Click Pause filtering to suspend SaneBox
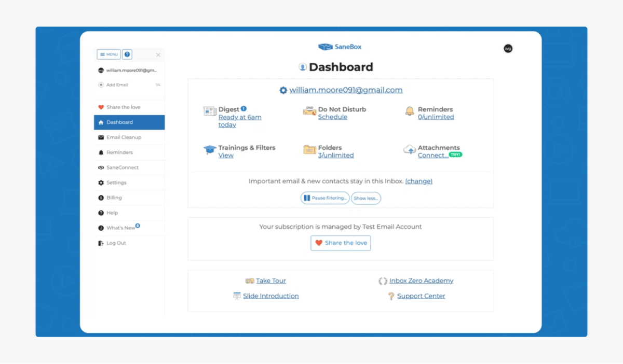This screenshot has height=364, width=623. coord(324,198)
